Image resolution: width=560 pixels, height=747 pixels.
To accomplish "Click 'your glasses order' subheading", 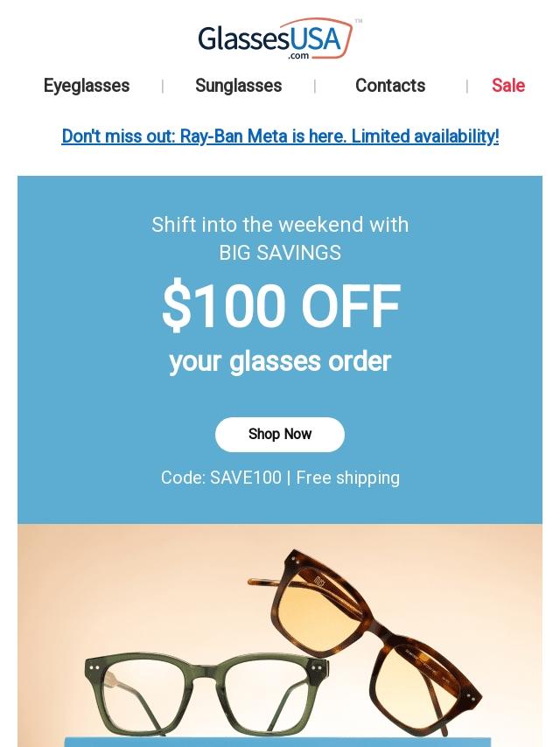I will [280, 361].
